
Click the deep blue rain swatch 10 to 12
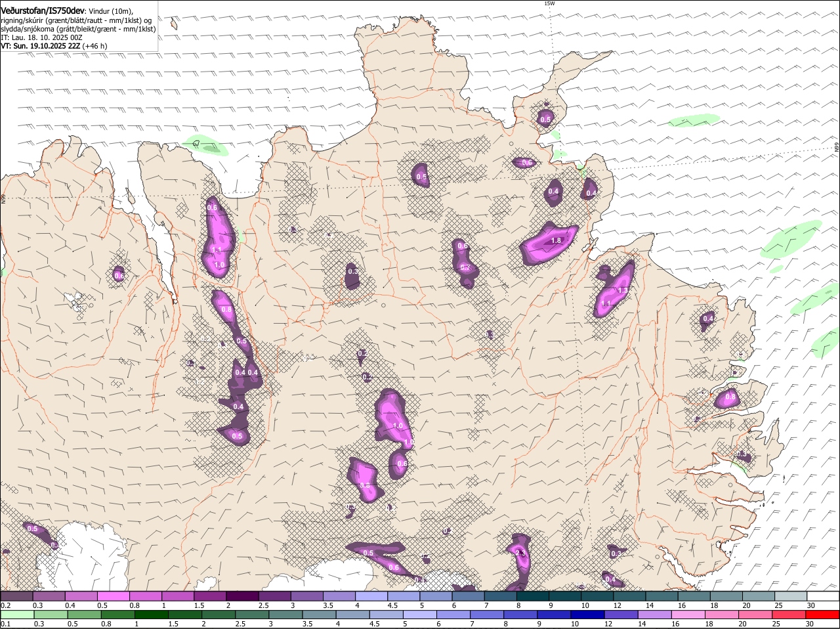588,615
